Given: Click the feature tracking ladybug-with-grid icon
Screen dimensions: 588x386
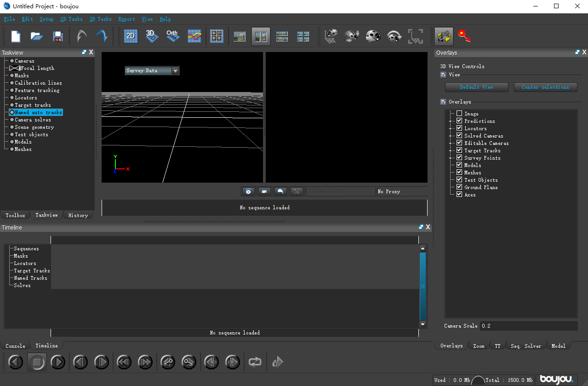Looking at the screenshot, I should [331, 36].
